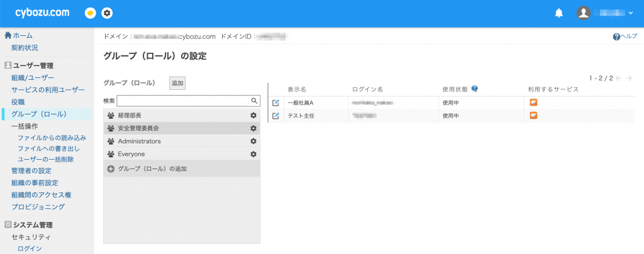
Task: Click the 追加 button
Action: [x=177, y=83]
